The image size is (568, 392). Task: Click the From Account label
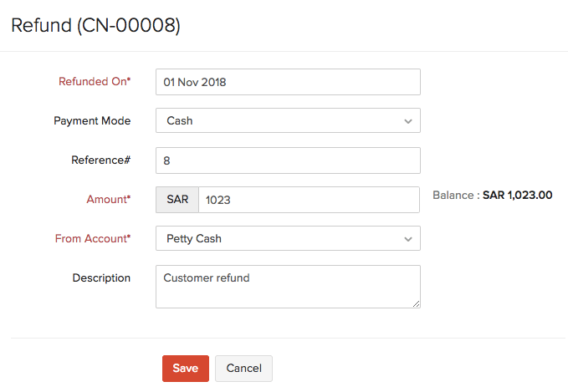coord(93,238)
